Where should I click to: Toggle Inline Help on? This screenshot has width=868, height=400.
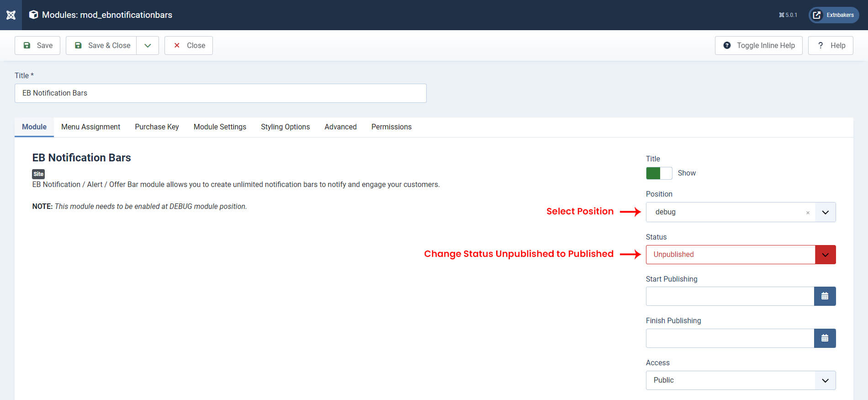pos(758,45)
